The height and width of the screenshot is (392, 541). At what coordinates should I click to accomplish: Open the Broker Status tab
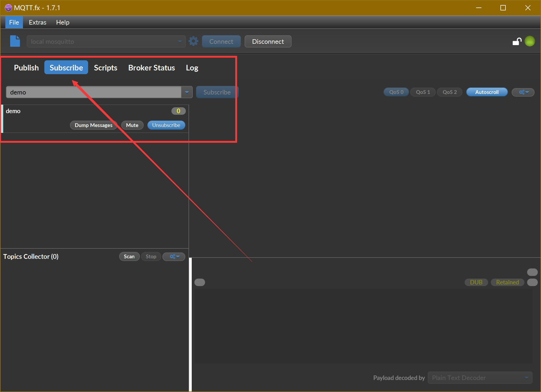(152, 68)
